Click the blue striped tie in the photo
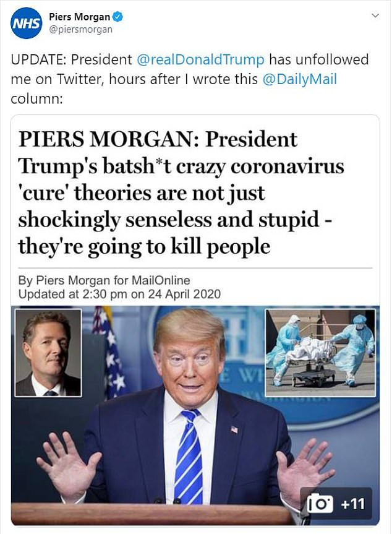392x534 pixels. pyautogui.click(x=189, y=457)
